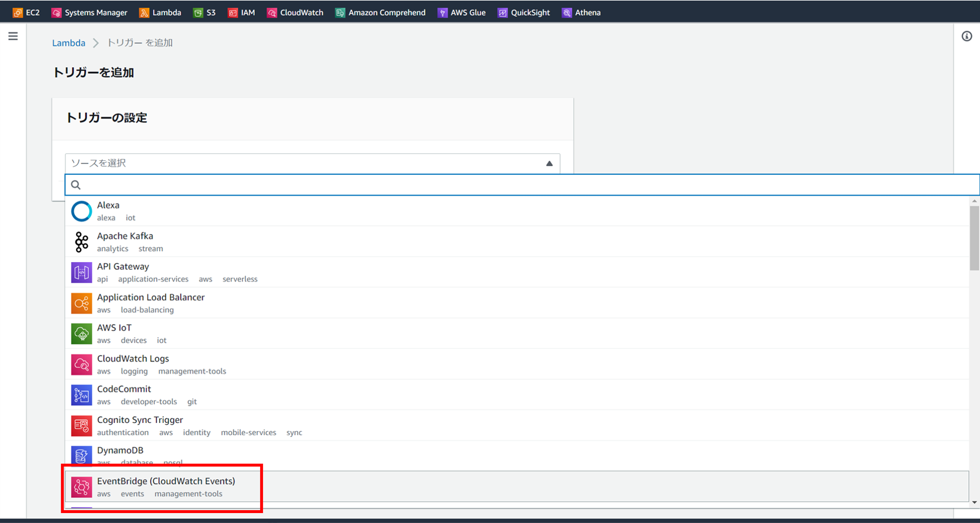The image size is (980, 523).
Task: Click 'analytics' tag under Apache Kafka
Action: pos(113,249)
